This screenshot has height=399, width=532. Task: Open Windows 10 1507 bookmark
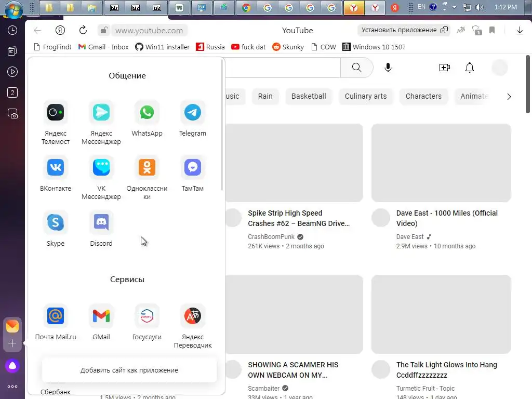pos(374,47)
